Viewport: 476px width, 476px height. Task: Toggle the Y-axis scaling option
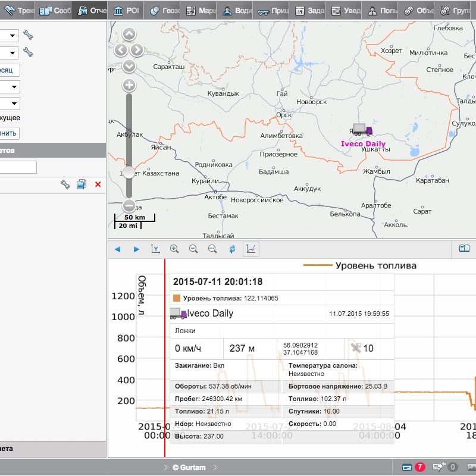156,249
